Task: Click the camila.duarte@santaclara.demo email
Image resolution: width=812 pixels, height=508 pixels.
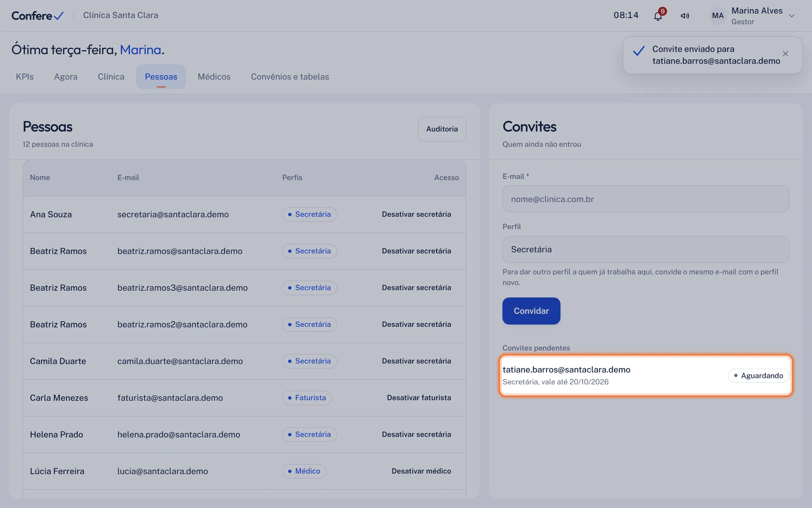Action: [180, 361]
